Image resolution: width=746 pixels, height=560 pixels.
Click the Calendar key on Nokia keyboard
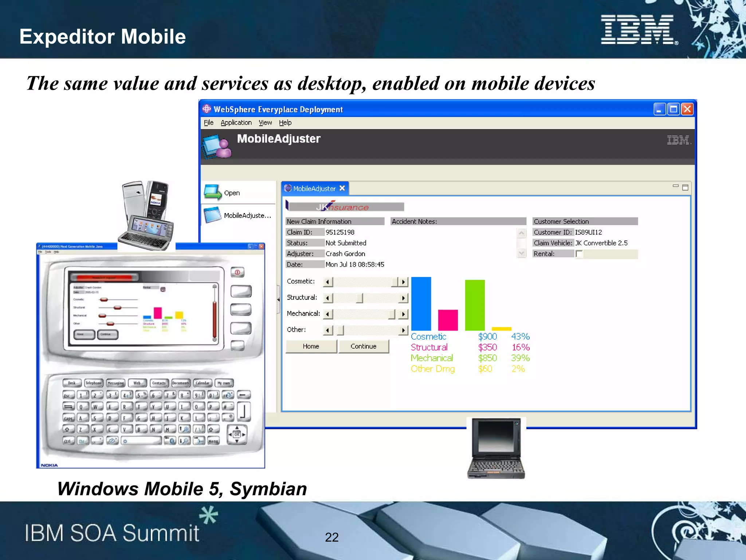(203, 383)
